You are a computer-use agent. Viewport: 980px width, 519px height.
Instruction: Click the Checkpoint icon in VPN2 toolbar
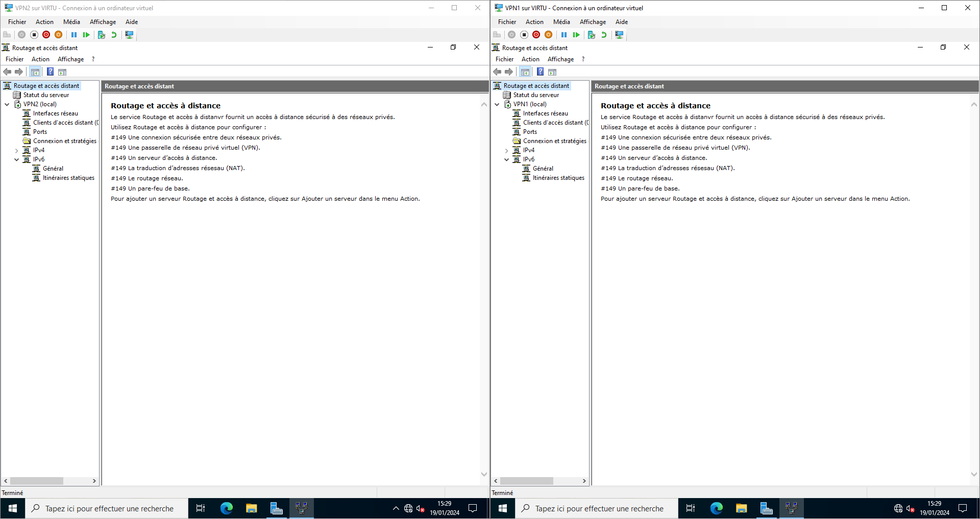coord(102,35)
